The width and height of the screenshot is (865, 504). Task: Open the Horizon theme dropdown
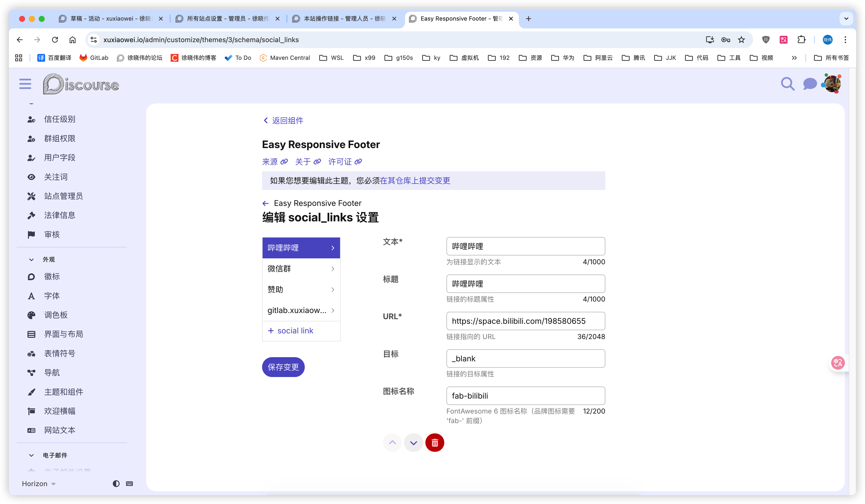point(38,483)
